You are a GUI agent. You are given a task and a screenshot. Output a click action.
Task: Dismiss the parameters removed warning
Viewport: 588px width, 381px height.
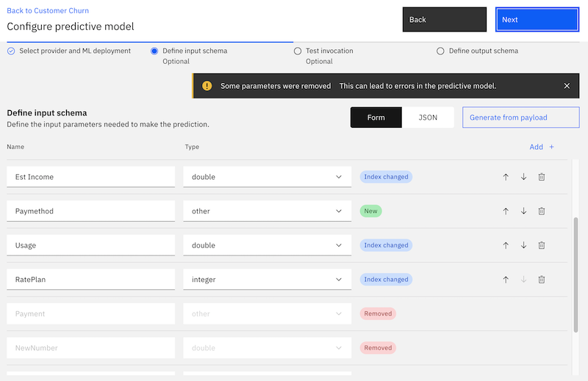[x=567, y=86]
